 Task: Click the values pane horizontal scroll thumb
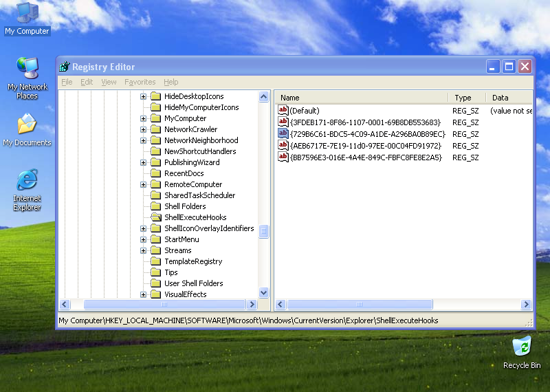(x=360, y=304)
